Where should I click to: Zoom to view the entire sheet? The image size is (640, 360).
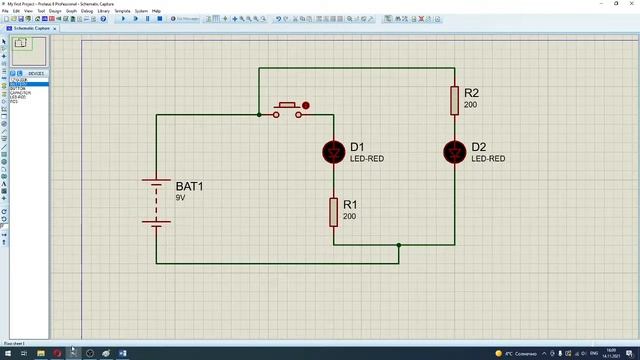tap(256, 19)
